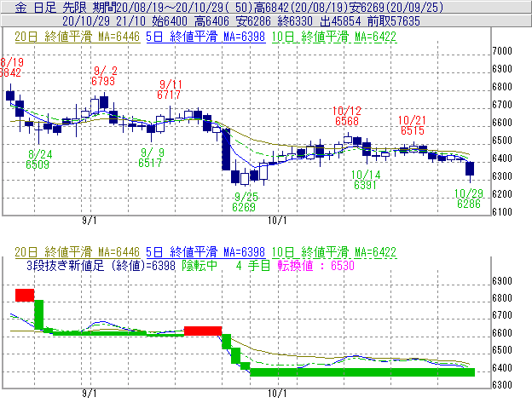Image resolution: width=532 pixels, height=403 pixels.
Task: Click the lower chart 9/1 axis label
Action: [90, 394]
